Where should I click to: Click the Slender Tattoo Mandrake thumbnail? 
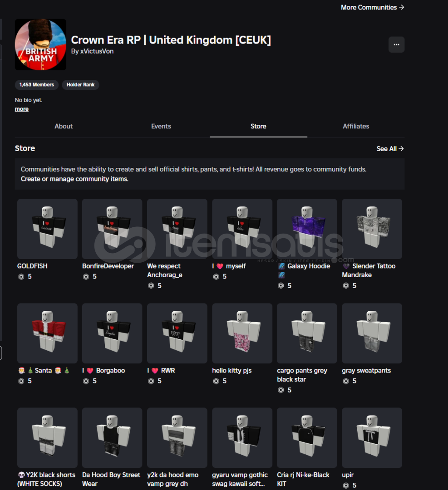click(372, 229)
